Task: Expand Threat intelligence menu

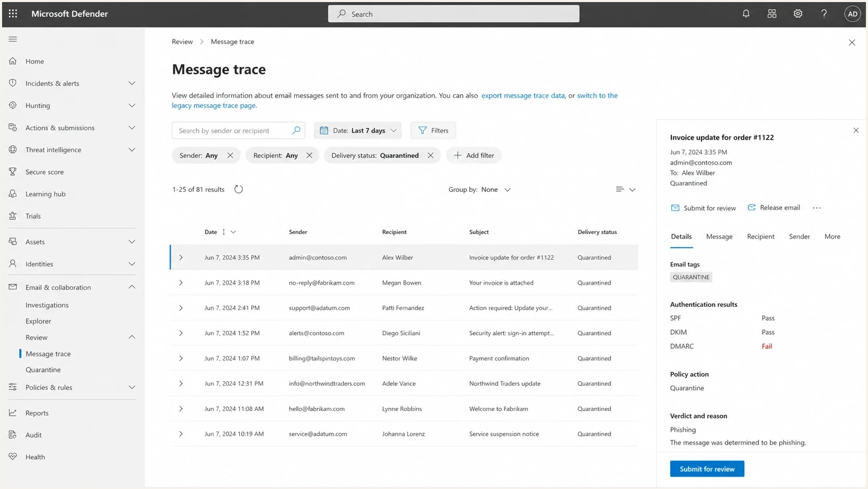Action: point(132,150)
